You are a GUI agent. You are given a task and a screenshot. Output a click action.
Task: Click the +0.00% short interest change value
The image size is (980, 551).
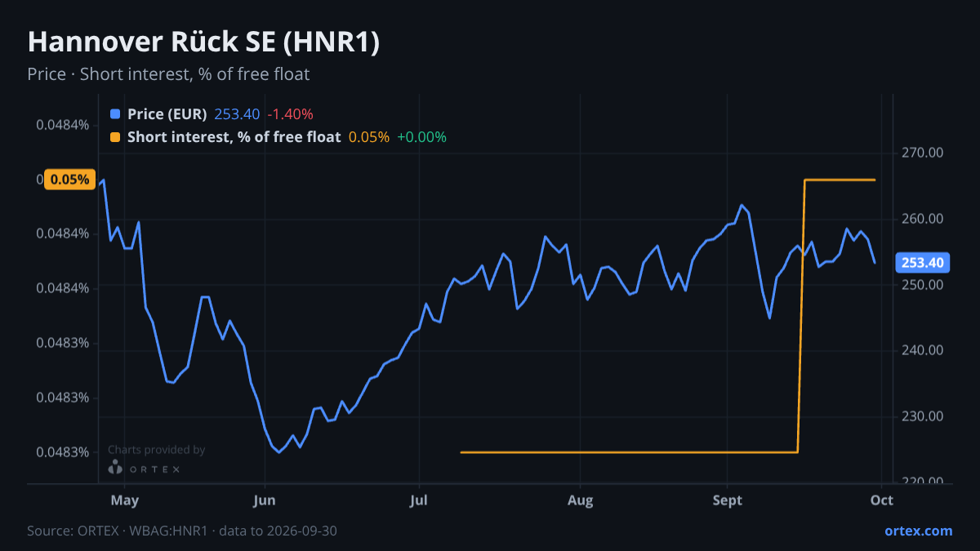[x=421, y=137]
